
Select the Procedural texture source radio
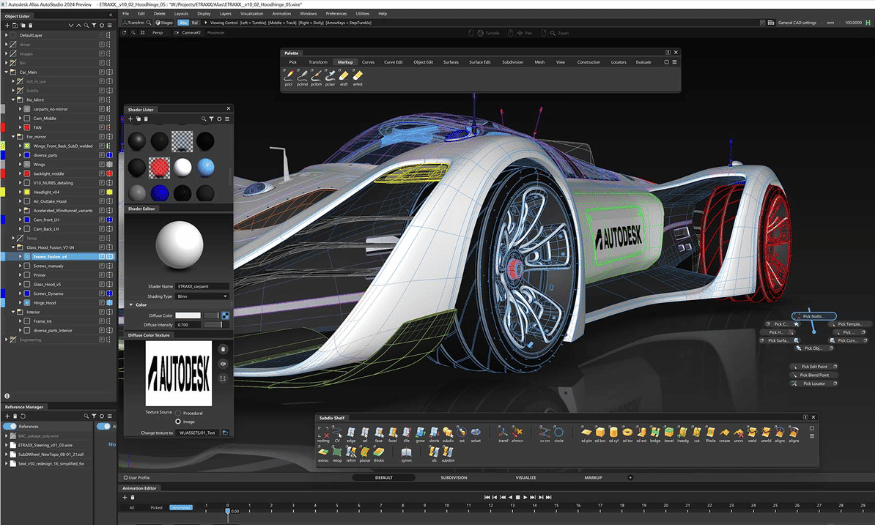[178, 413]
